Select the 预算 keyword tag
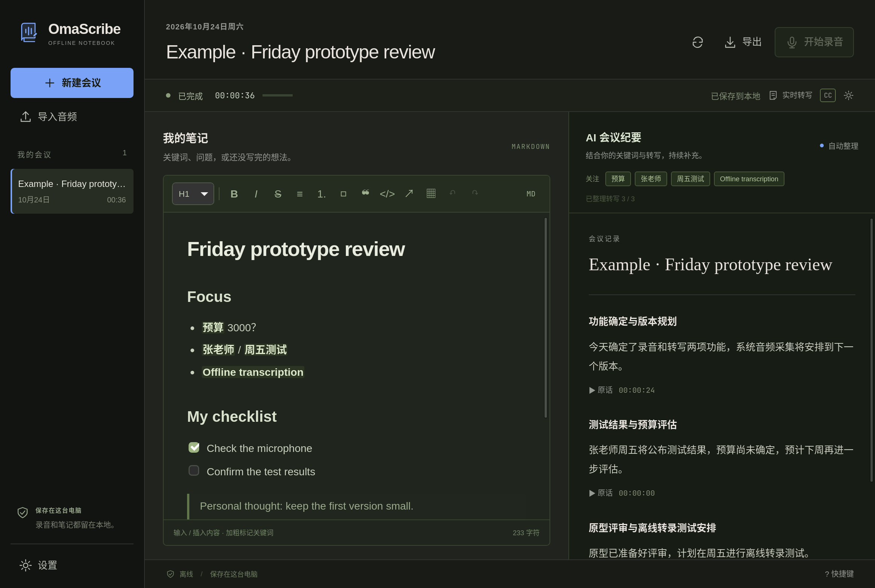The height and width of the screenshot is (588, 875). pos(618,179)
